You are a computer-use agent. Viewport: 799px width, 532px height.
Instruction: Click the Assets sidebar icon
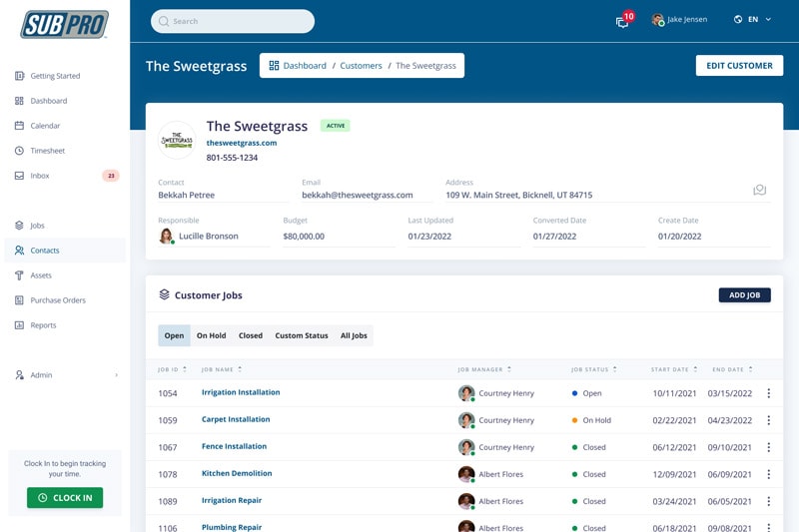click(19, 275)
